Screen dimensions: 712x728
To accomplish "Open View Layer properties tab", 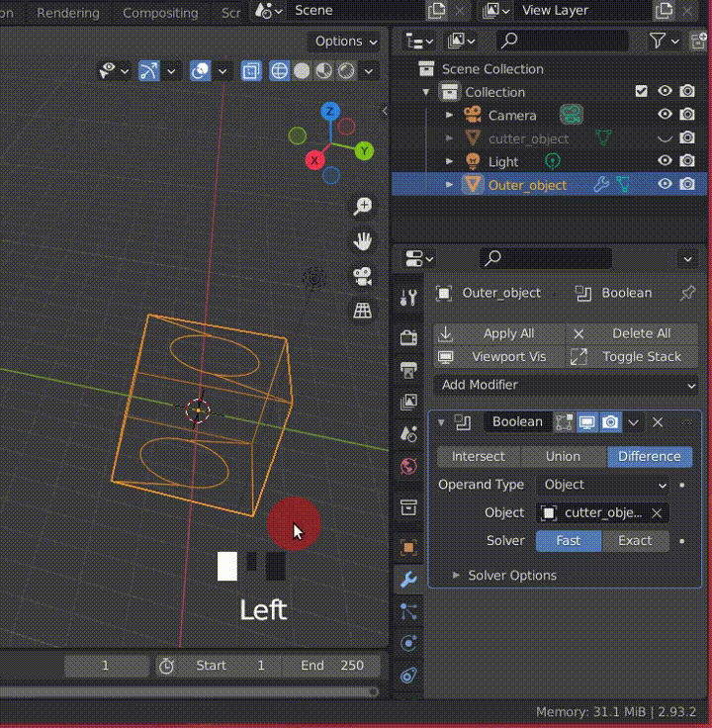I will pos(408,402).
